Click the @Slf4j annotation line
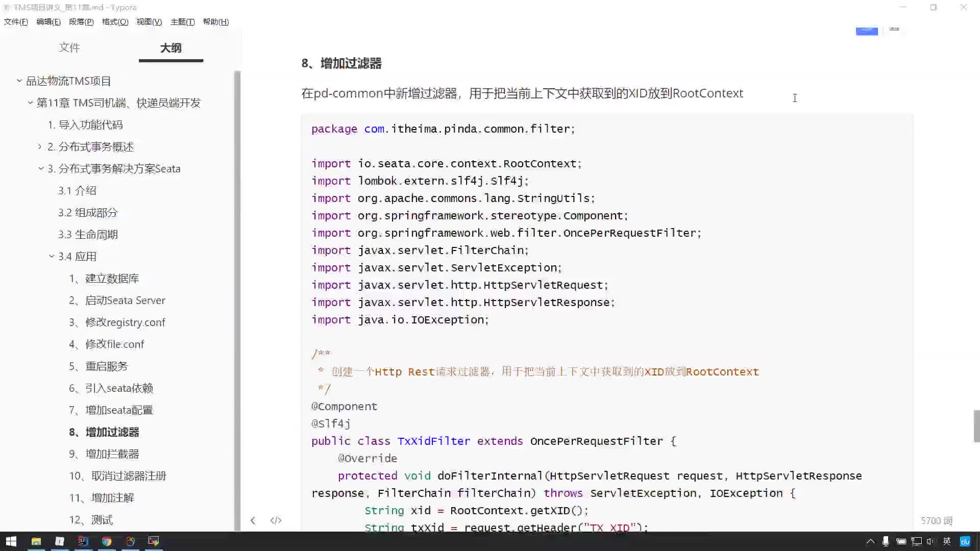Viewport: 980px width, 551px height. pos(331,423)
